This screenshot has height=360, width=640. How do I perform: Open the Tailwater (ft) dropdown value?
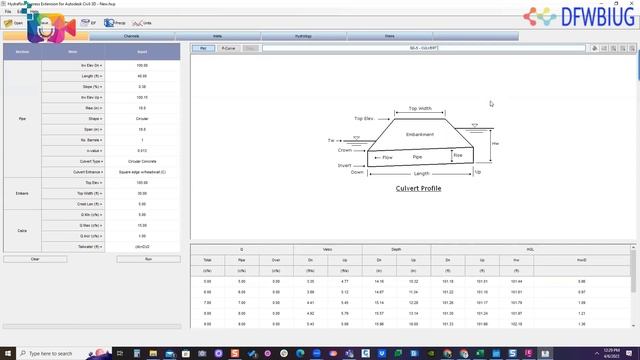[x=142, y=247]
